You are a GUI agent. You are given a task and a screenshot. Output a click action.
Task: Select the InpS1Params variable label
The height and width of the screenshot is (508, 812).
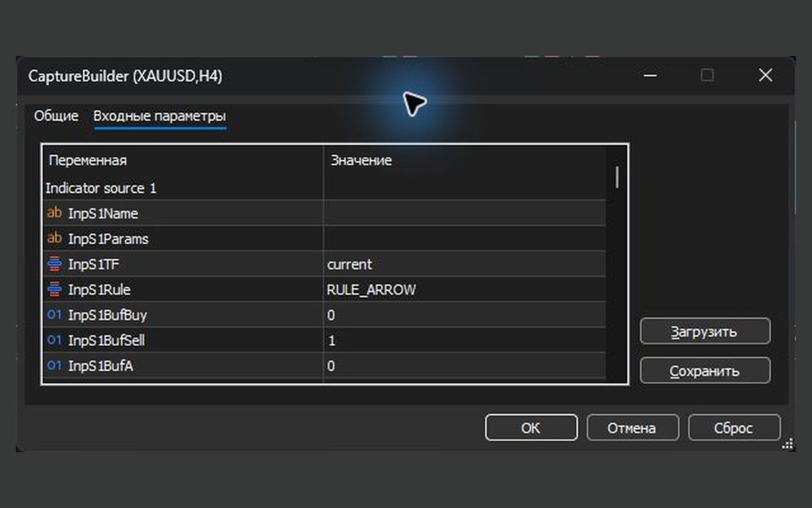click(108, 239)
